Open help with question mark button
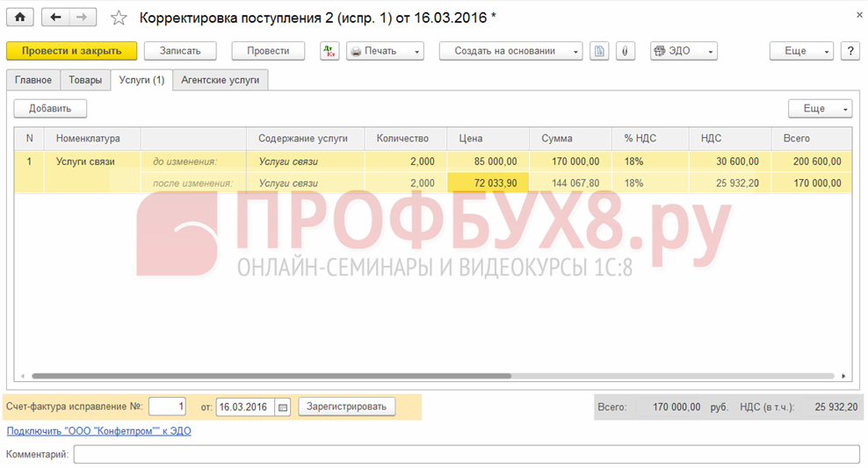 click(850, 51)
